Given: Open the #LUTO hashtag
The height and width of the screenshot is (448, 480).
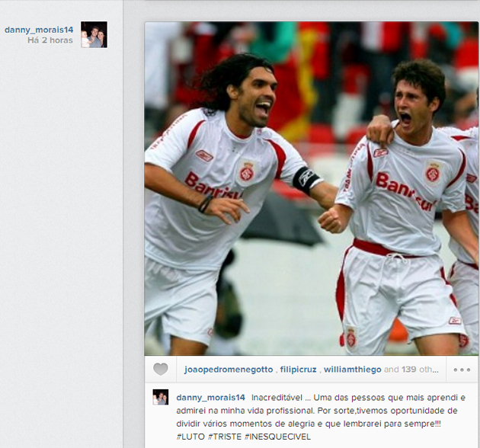Looking at the screenshot, I should point(190,437).
